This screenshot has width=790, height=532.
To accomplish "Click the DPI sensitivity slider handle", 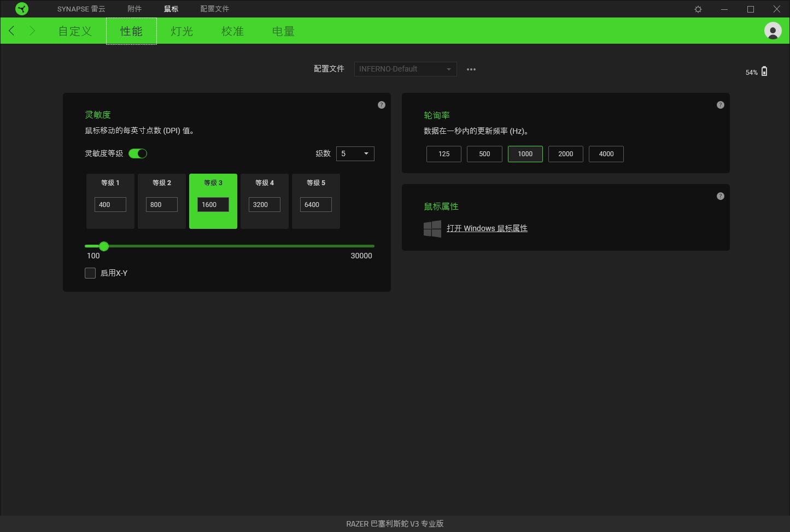I will click(x=104, y=246).
